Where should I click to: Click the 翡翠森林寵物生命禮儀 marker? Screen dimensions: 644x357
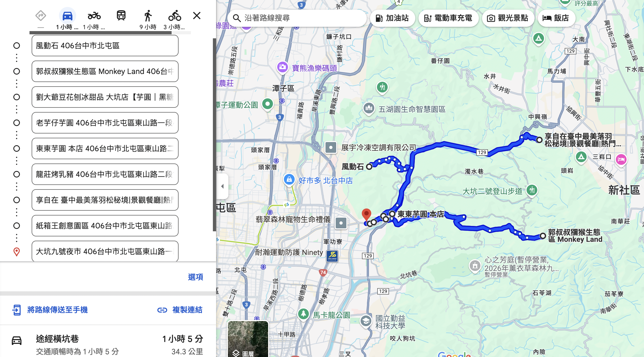[341, 223]
